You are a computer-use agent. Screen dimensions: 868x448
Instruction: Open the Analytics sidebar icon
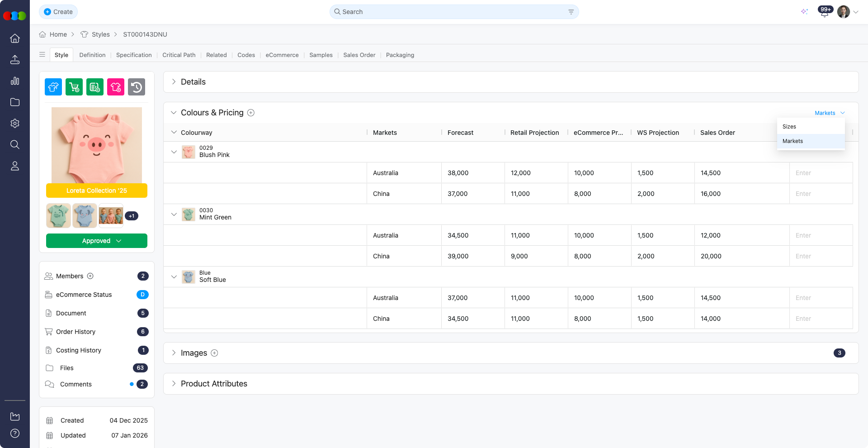pos(15,81)
